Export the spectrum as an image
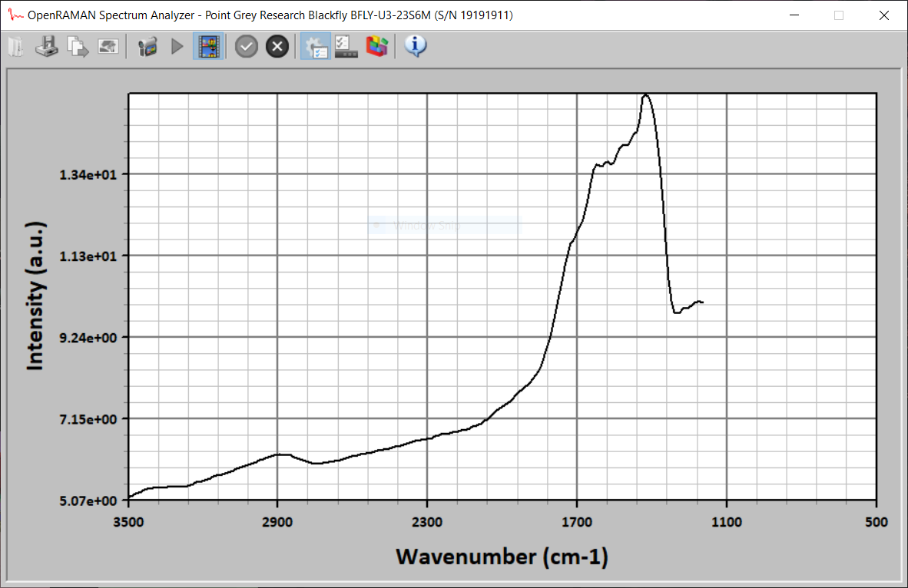 click(108, 46)
